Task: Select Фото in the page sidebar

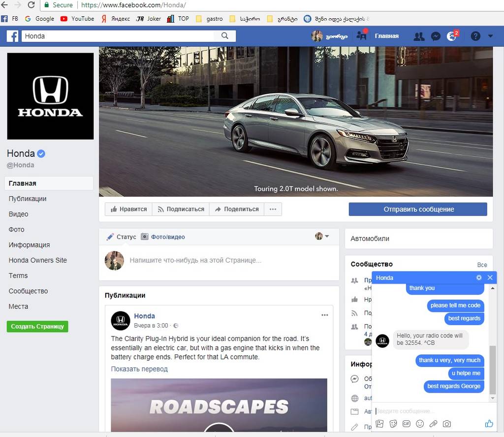Action: pyautogui.click(x=16, y=230)
